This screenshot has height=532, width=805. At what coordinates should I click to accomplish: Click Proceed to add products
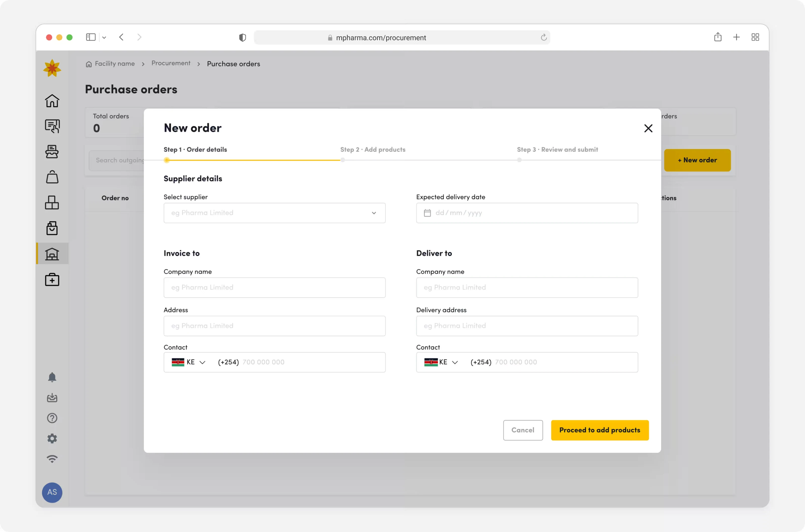[600, 430]
